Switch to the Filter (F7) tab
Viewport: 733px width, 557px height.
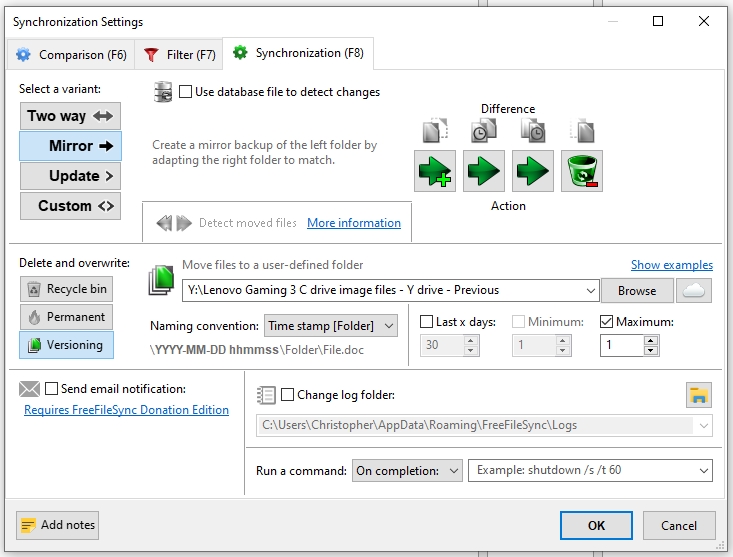pyautogui.click(x=179, y=55)
